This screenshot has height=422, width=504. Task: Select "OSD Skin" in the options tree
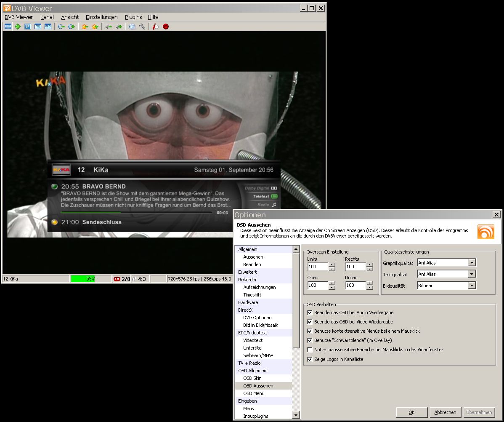(x=252, y=378)
